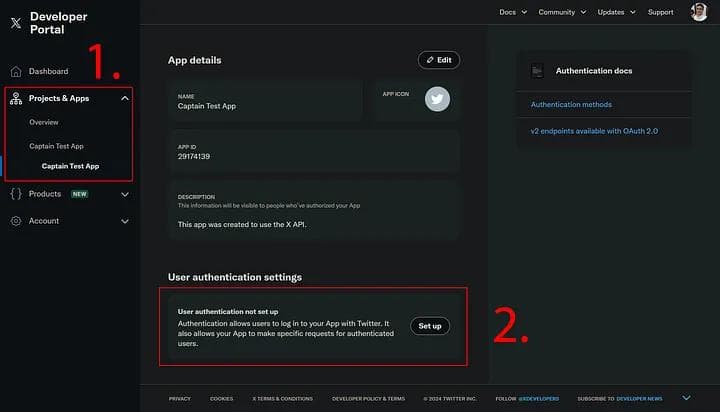The height and width of the screenshot is (412, 720).
Task: Click the 'User authentication not set up' heading
Action: click(228, 312)
